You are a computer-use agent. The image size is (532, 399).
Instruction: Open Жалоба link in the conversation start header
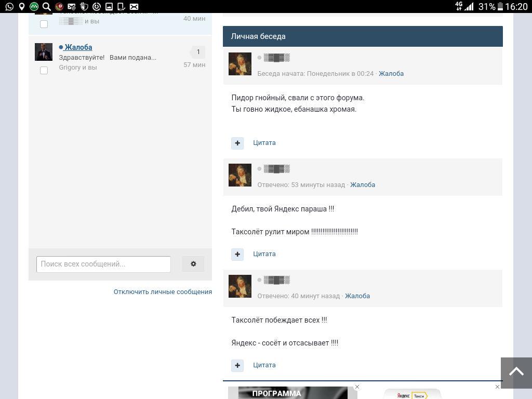coord(391,74)
